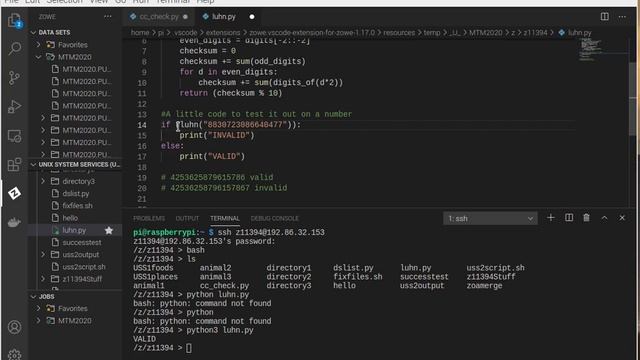The image size is (640, 360).
Task: Open the OUTPUT panel tab
Action: click(187, 219)
